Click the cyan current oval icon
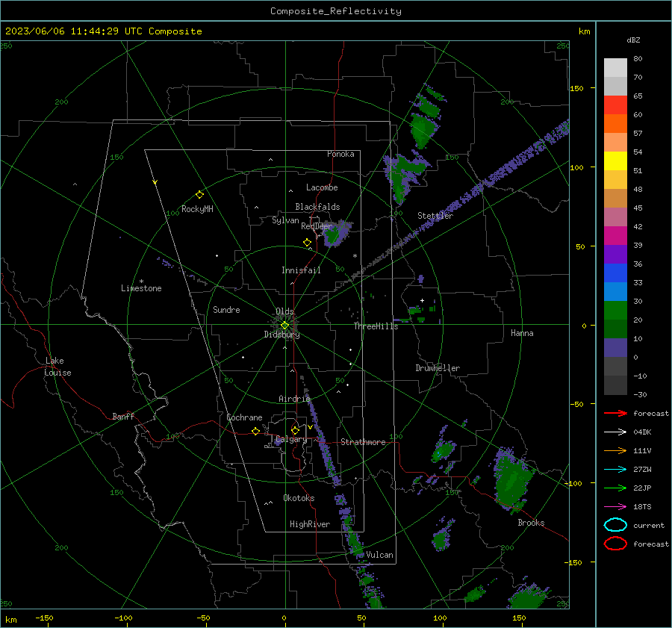 (x=615, y=525)
